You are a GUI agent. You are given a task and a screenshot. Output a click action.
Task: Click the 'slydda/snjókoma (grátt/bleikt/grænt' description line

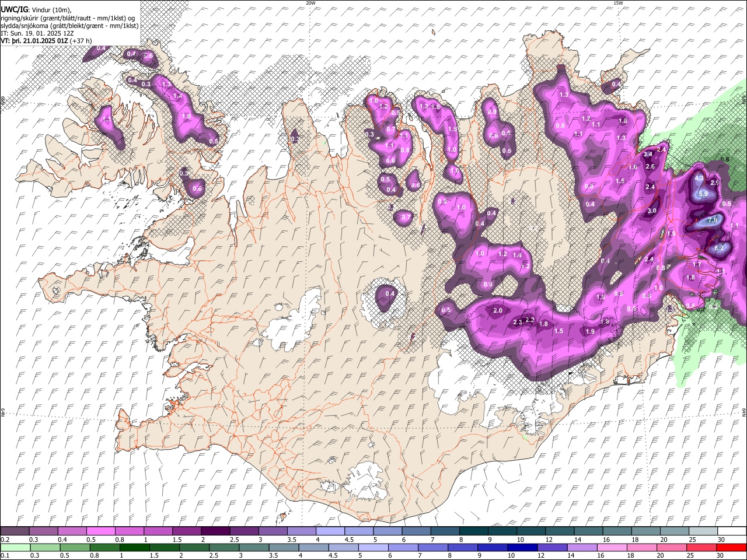click(x=69, y=26)
